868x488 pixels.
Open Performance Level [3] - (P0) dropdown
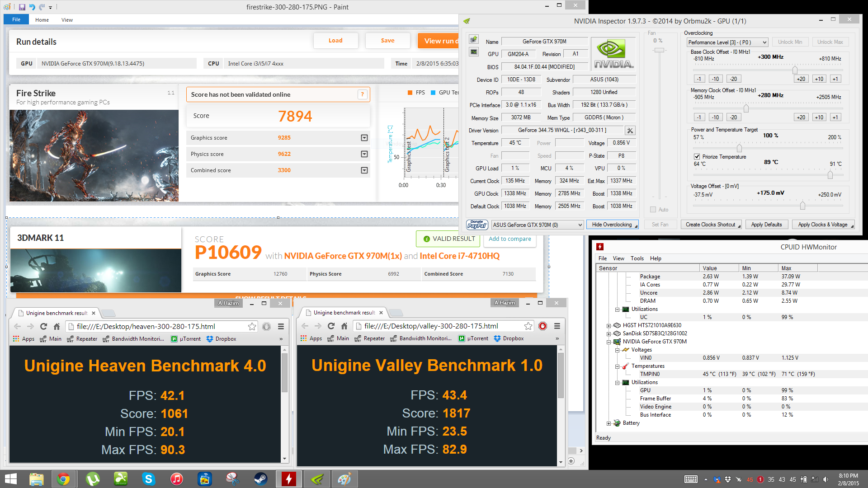pyautogui.click(x=727, y=42)
